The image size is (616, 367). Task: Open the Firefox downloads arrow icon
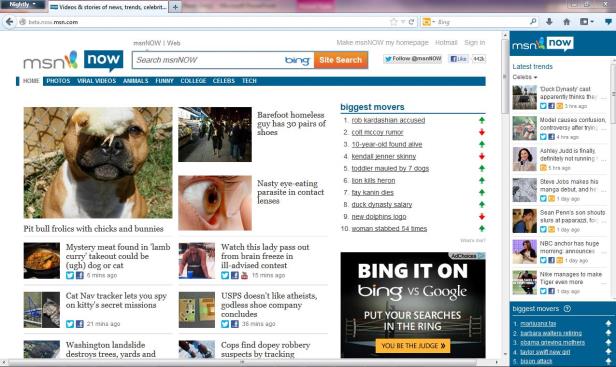click(549, 22)
